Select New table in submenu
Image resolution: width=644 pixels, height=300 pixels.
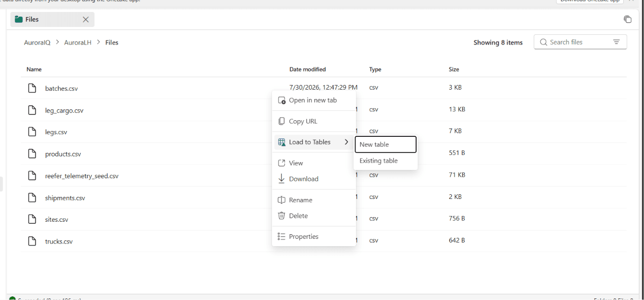point(385,145)
